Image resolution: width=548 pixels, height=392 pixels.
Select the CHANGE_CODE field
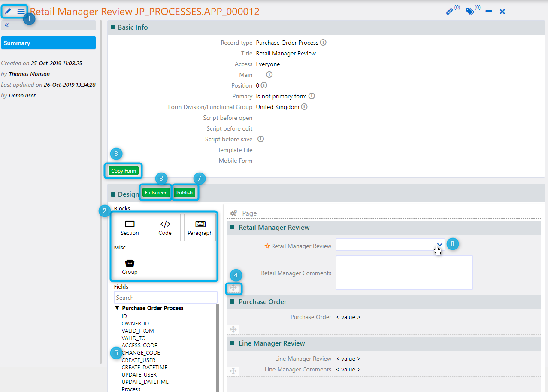click(141, 352)
